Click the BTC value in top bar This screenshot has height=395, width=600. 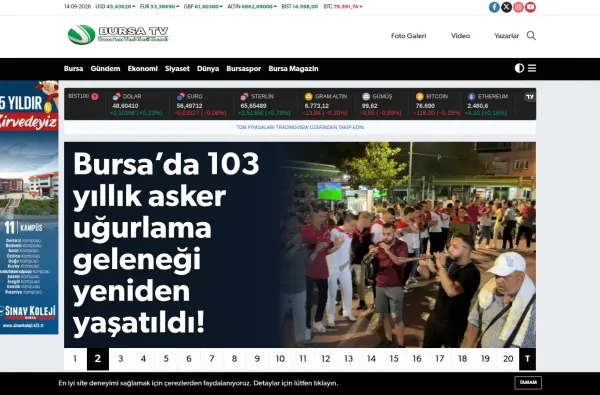pos(343,7)
